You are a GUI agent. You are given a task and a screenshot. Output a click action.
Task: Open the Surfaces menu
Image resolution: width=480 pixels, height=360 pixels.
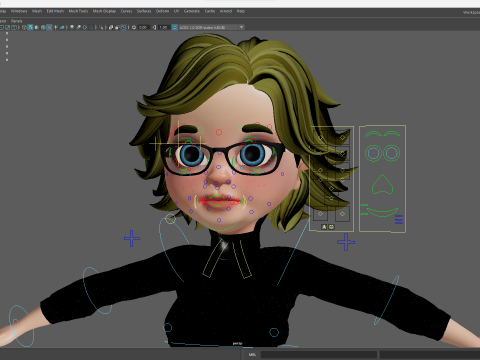144,11
